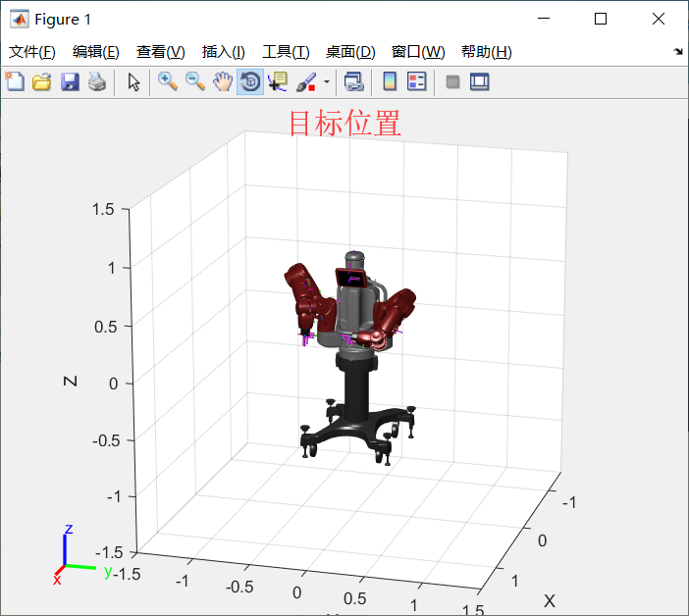Maximize the Figure 1 window
This screenshot has width=689, height=616.
[x=601, y=19]
